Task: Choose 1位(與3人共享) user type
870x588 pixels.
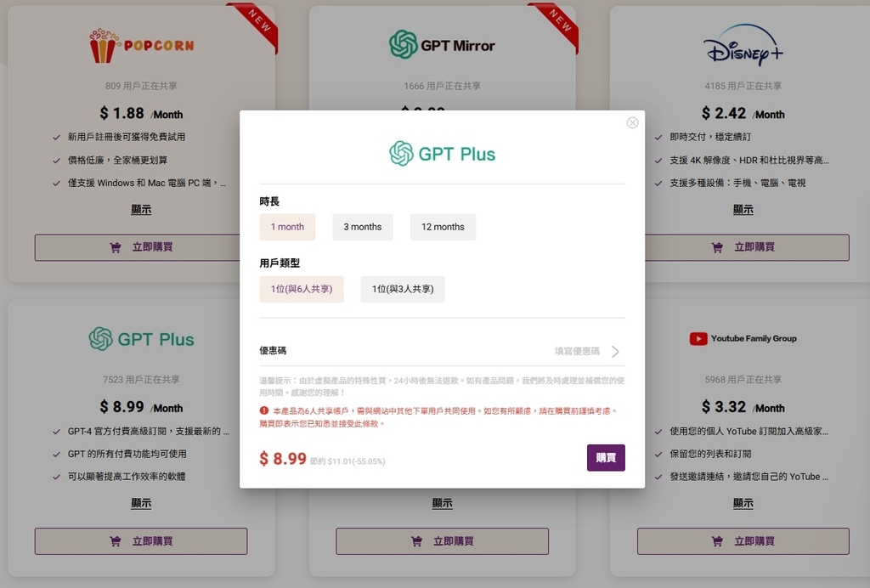Action: [402, 289]
